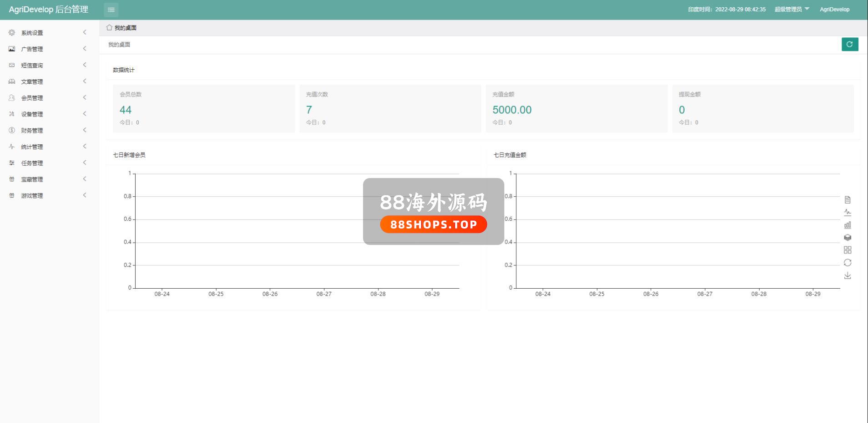This screenshot has height=423, width=868.
Task: Switch chart to tiled view icon
Action: 847,250
